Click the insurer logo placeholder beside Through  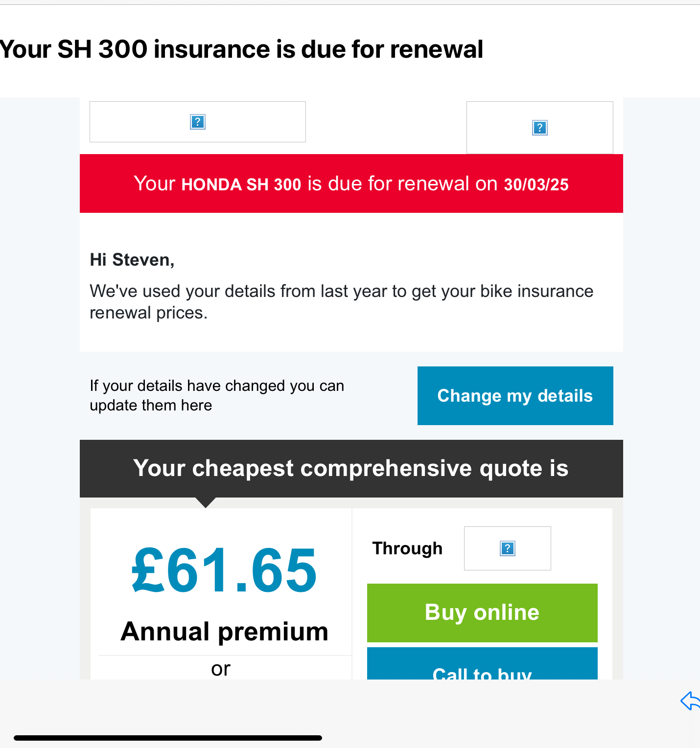507,548
